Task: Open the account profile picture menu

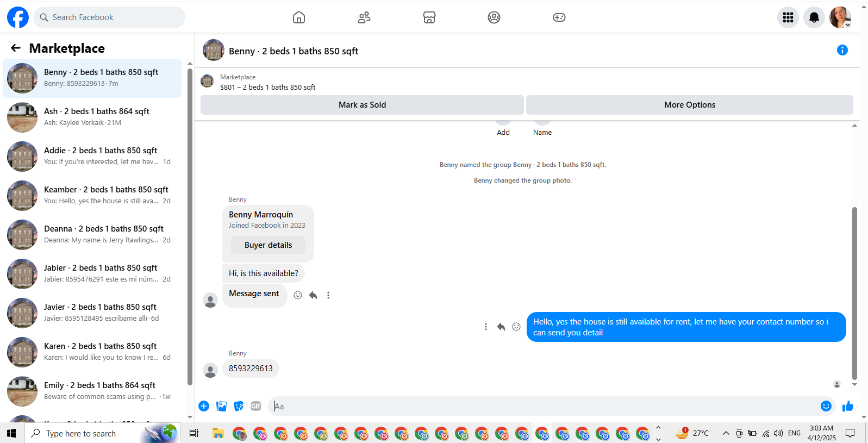Action: click(x=840, y=17)
